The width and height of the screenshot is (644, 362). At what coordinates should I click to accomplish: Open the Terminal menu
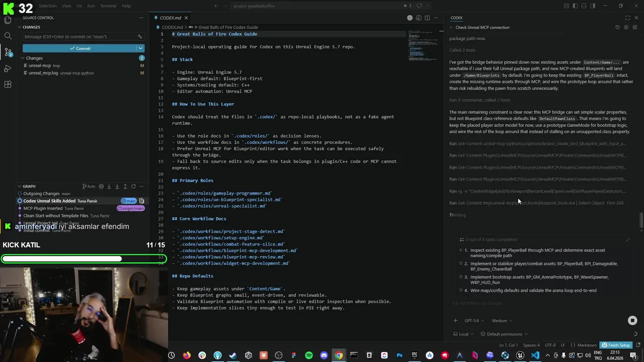point(108,6)
